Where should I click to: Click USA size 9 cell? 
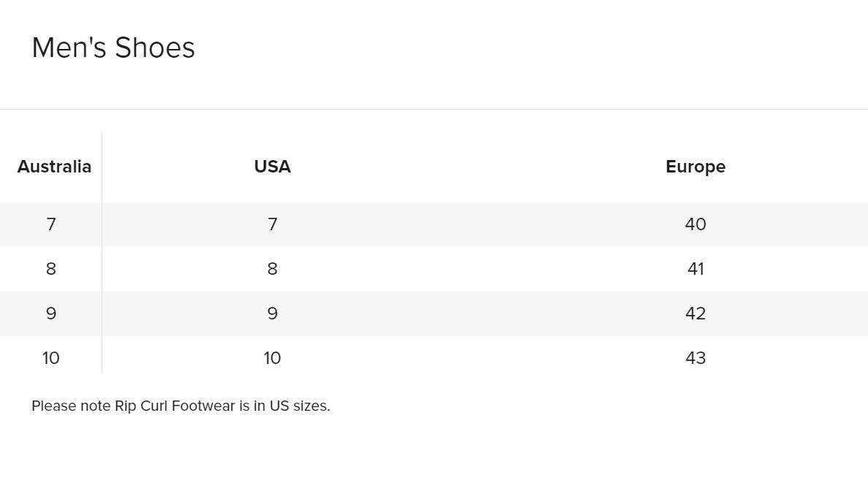(273, 314)
